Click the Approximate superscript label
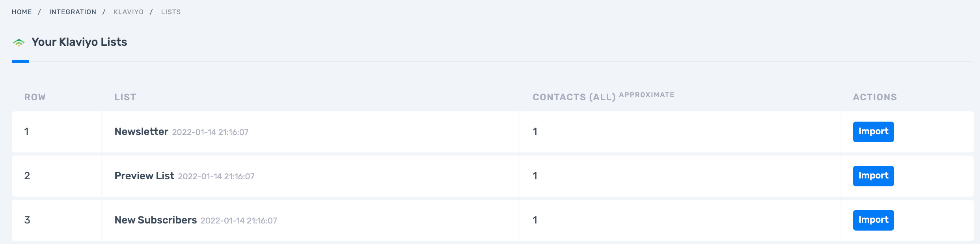 (x=647, y=95)
